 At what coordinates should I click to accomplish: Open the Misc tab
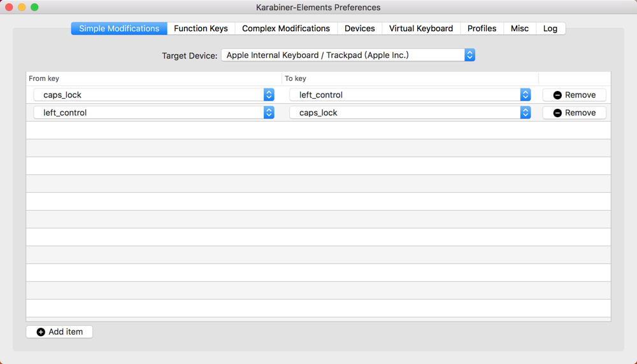520,29
